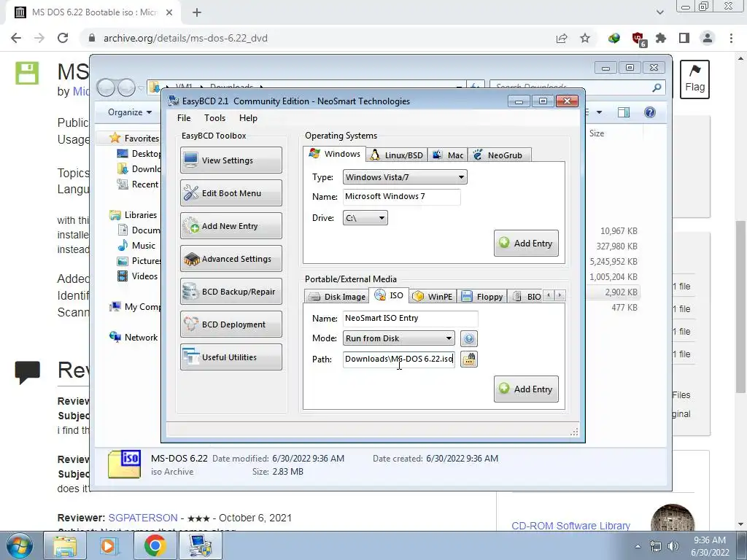Click the NeoSmart ISO Entry name field

410,318
